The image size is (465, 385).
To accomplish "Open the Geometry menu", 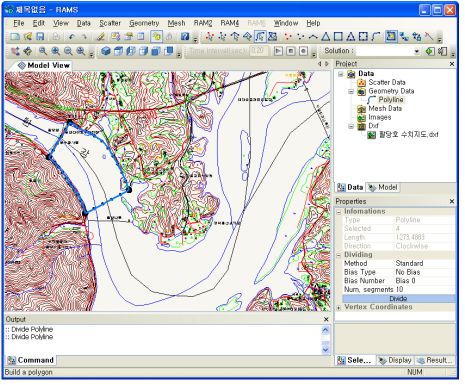I will pyautogui.click(x=144, y=23).
